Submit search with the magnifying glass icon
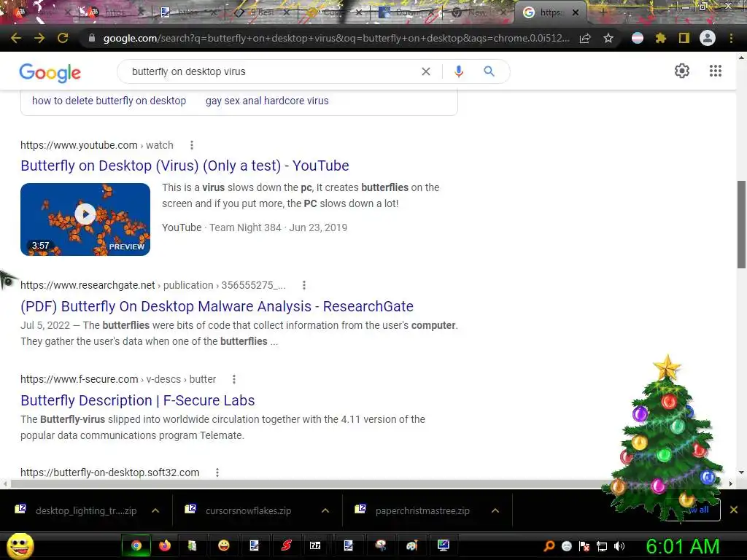This screenshot has height=560, width=747. 489,71
